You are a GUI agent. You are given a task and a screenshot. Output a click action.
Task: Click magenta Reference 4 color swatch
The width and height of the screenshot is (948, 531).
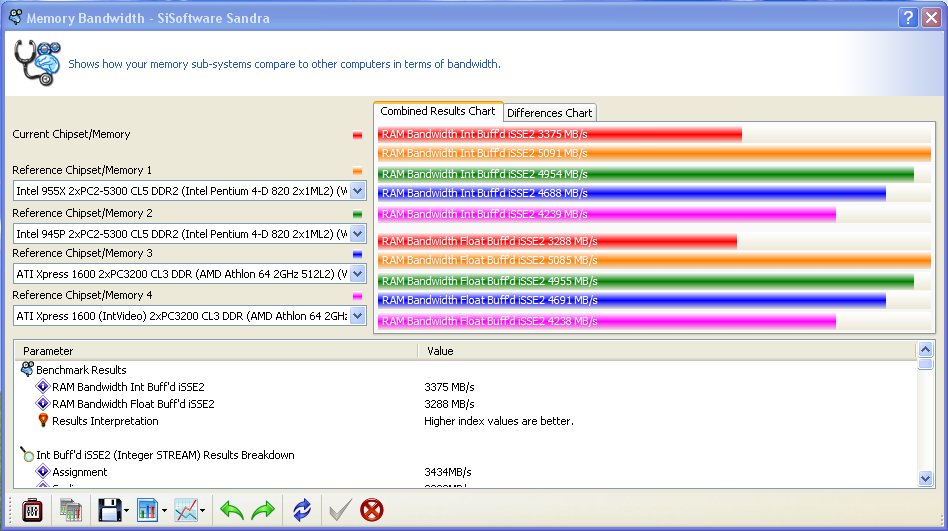pos(357,296)
